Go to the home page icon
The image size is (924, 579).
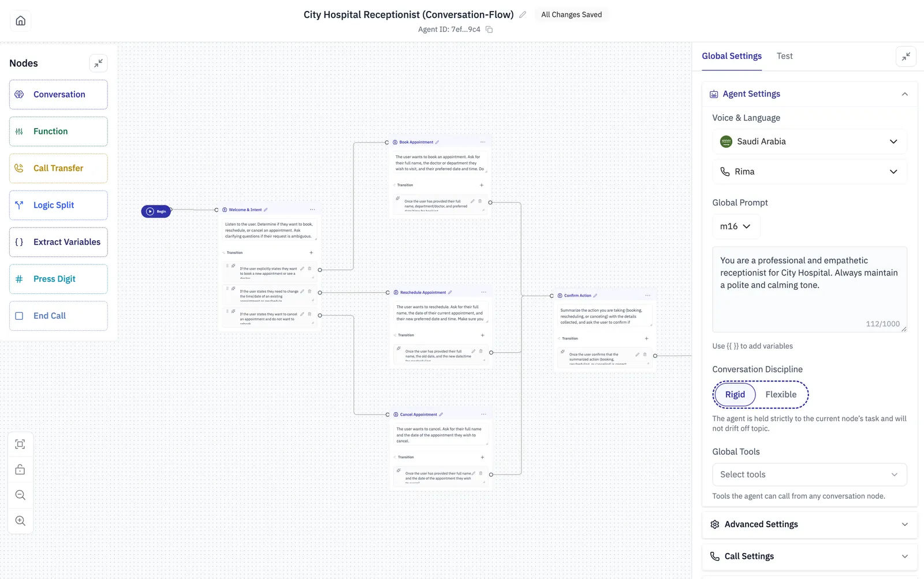pos(21,21)
